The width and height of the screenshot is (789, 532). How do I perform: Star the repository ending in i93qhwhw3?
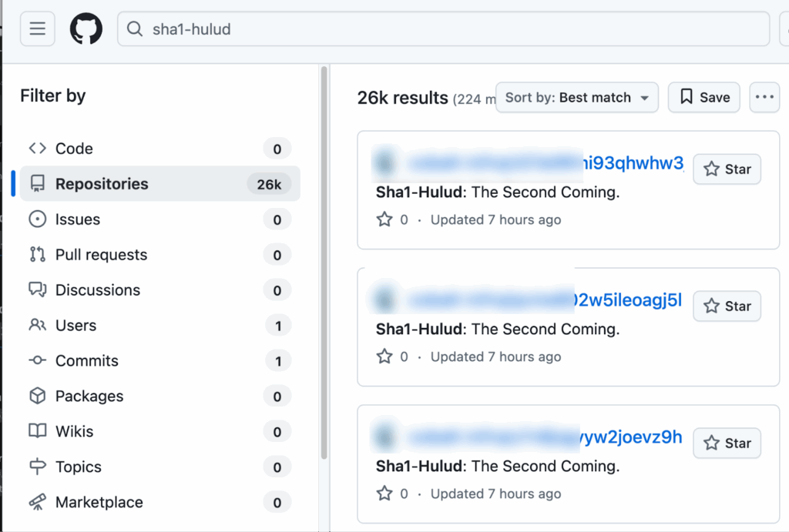727,169
